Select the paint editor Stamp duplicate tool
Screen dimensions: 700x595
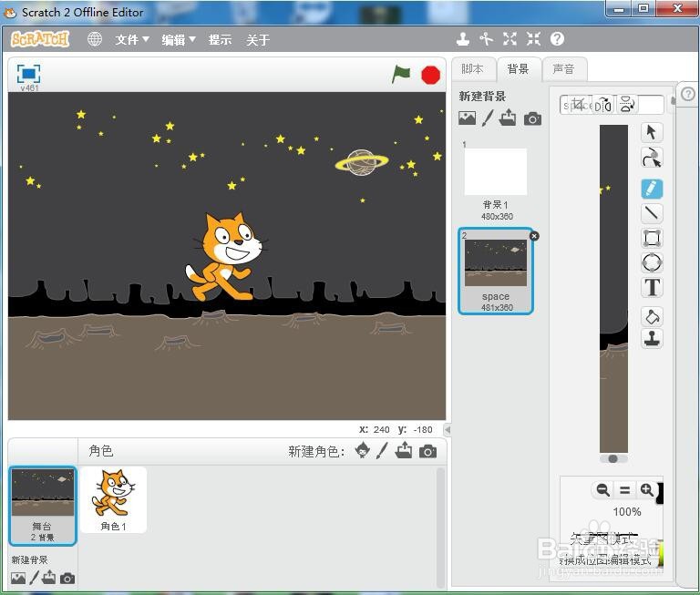[652, 338]
